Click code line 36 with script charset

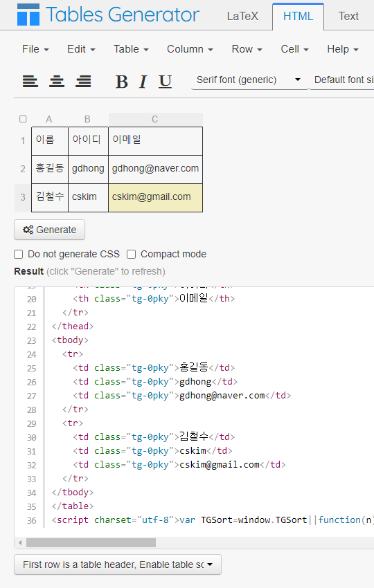click(213, 520)
